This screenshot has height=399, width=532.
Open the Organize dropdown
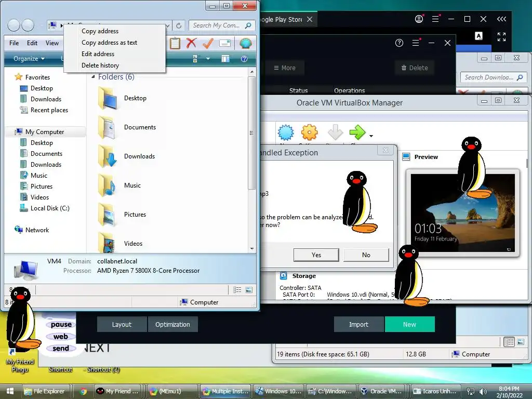[x=29, y=58]
